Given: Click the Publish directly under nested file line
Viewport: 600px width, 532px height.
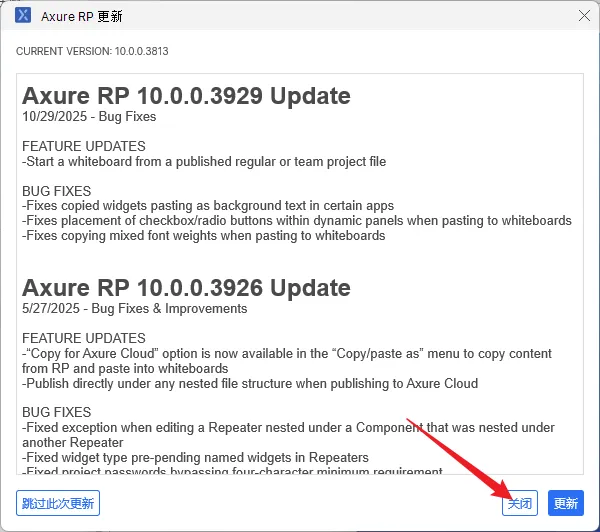Looking at the screenshot, I should click(250, 383).
